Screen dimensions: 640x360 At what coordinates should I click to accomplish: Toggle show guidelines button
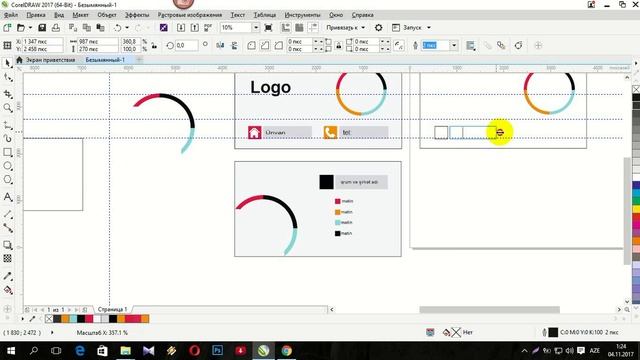click(x=313, y=28)
